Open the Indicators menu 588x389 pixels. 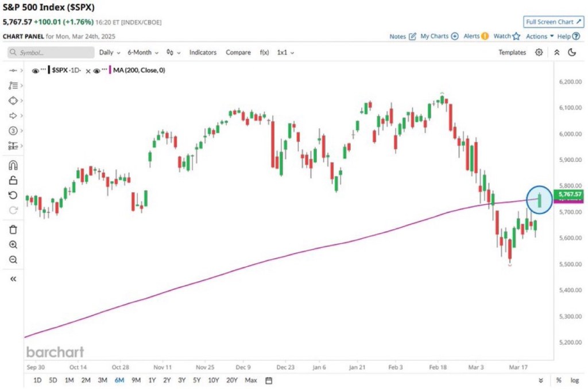[203, 52]
